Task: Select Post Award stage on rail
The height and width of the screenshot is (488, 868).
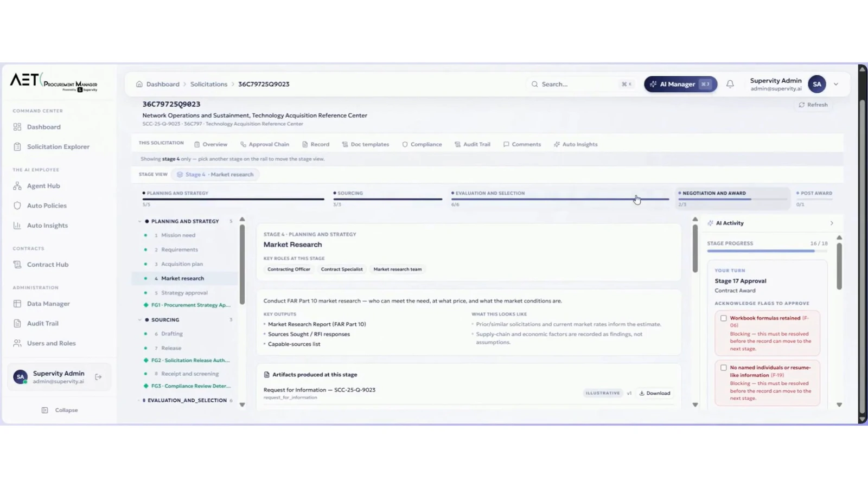Action: pyautogui.click(x=814, y=198)
